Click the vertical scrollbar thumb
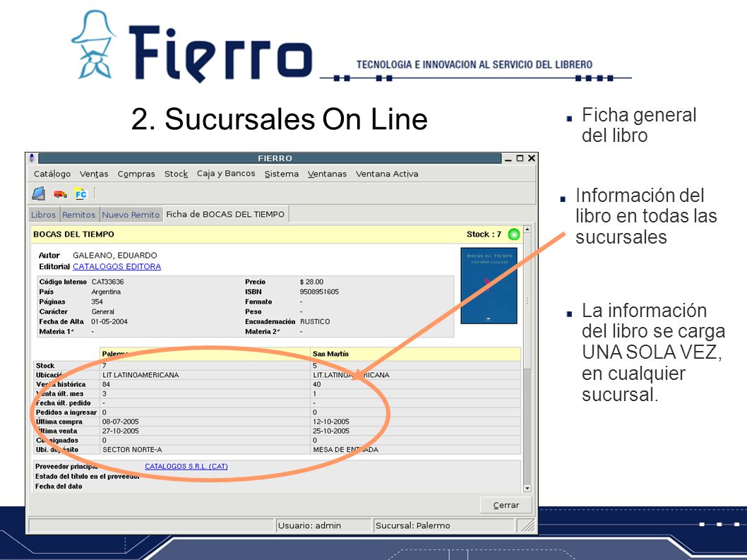The width and height of the screenshot is (747, 560). 527,302
